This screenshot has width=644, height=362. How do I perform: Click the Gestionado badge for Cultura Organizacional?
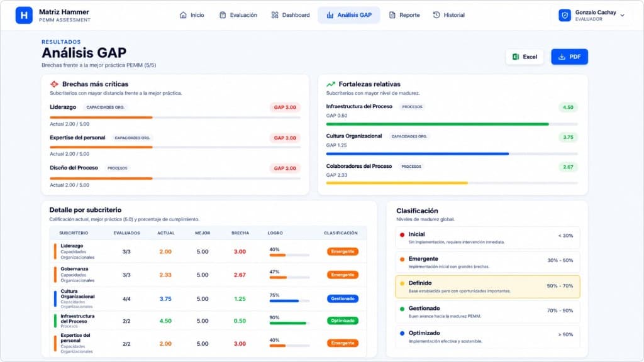(343, 299)
